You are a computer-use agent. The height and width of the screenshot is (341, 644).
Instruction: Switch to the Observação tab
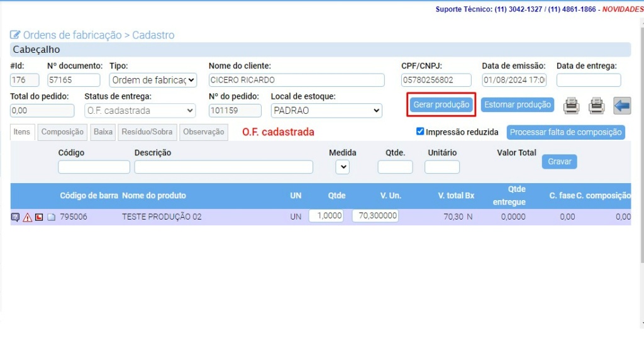pos(204,132)
